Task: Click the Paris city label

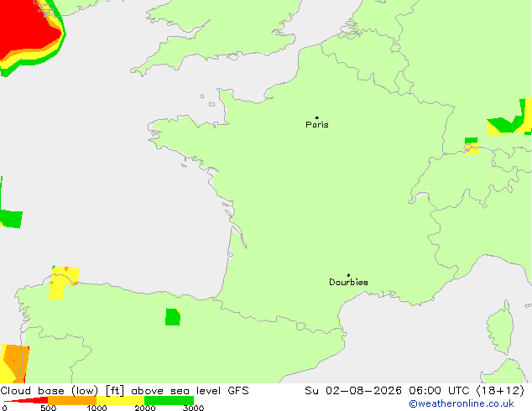Action: (317, 125)
